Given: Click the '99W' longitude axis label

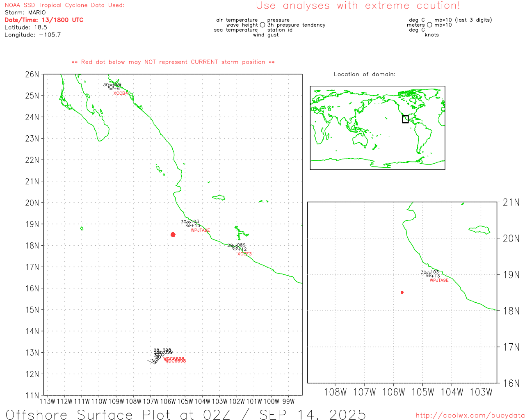Looking at the screenshot, I should click(x=288, y=402).
